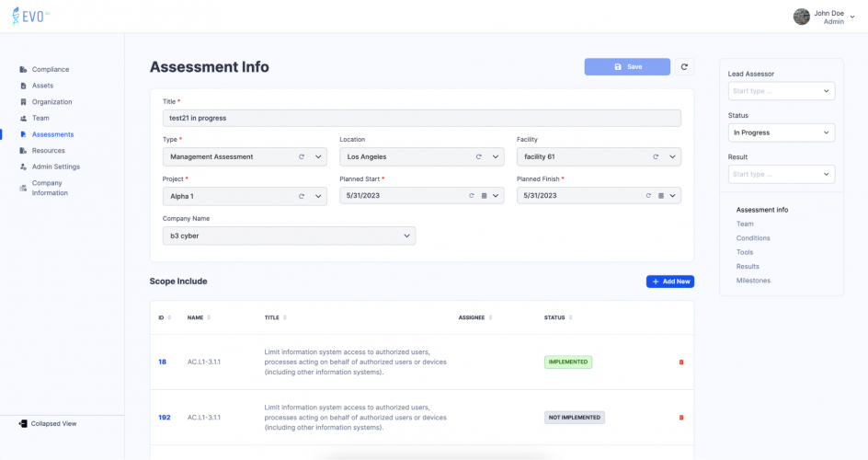Click the refresh icon beside Save

click(x=684, y=67)
